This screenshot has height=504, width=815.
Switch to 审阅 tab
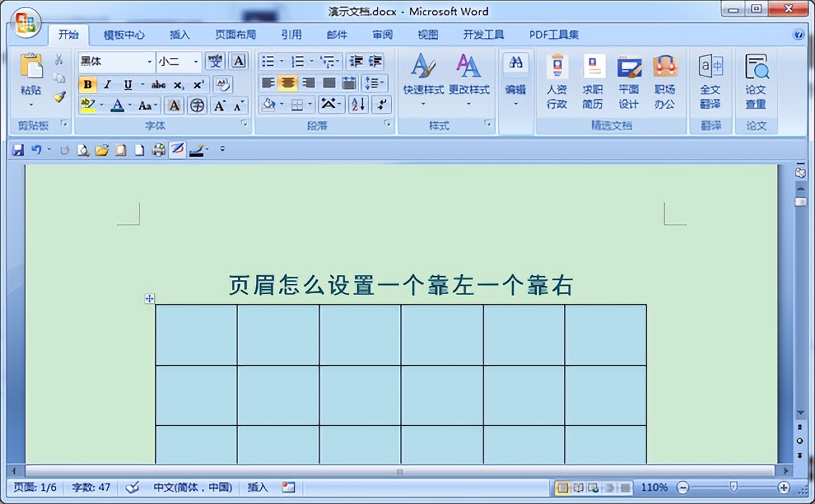point(383,35)
